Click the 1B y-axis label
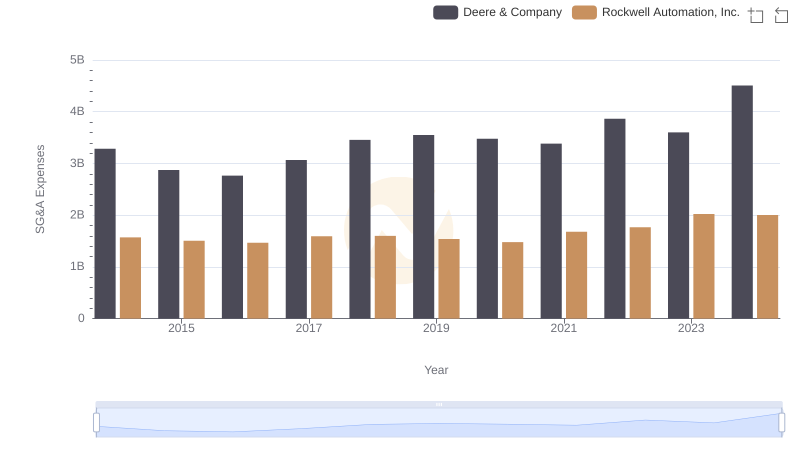Viewport: 800px width, 461px height. [78, 266]
